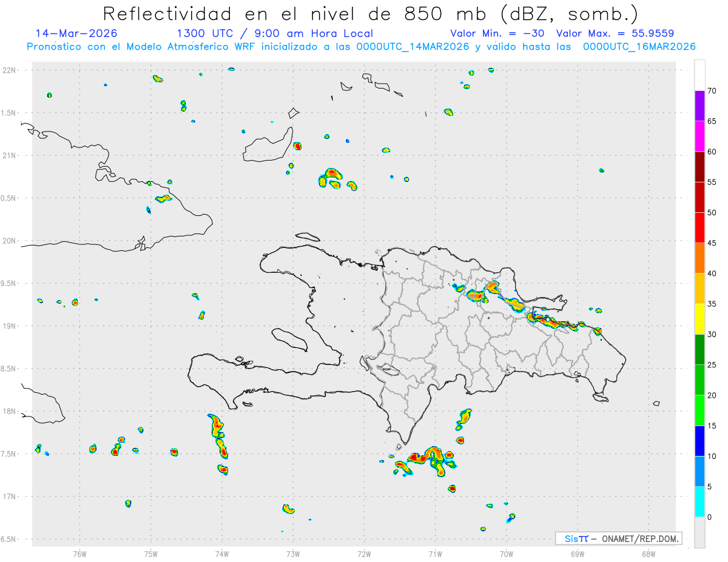
Task: Click the purple 65–70 dBZ colorbar segment
Action: (699, 106)
